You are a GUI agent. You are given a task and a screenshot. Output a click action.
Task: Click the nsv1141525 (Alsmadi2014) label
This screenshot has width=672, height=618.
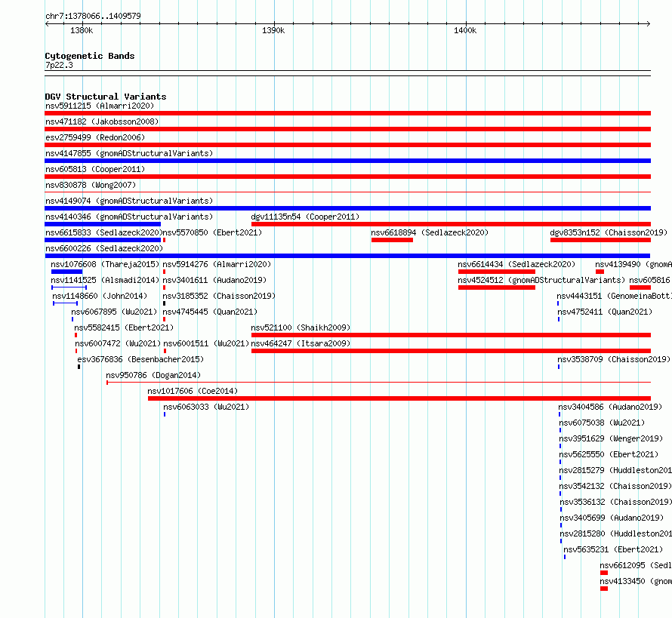105,280
